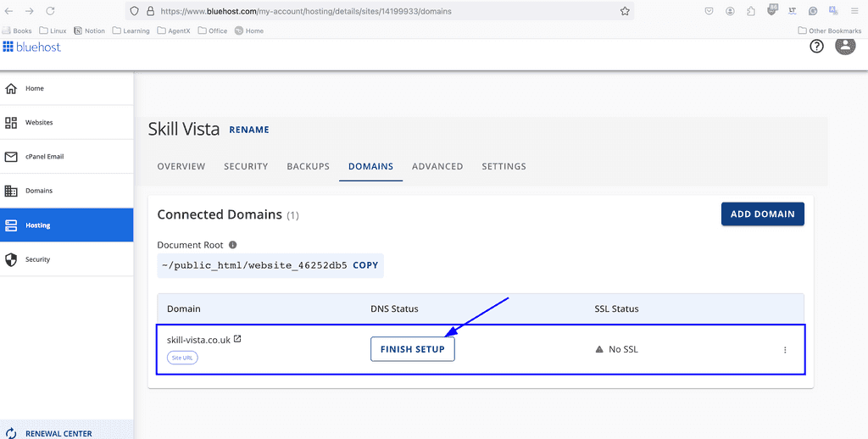Screen dimensions: 868x439
Task: Open the three-dot menu for skill-vista.co.uk
Action: (x=785, y=350)
